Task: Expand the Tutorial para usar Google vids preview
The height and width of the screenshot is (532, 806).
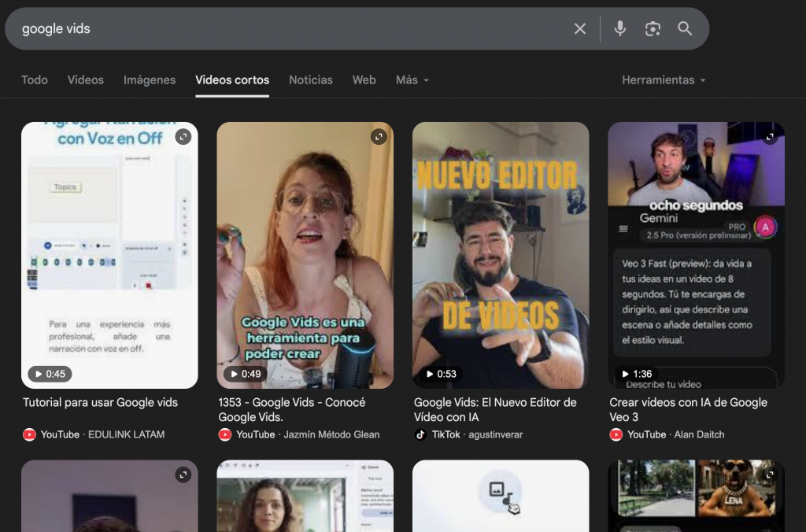Action: coord(183,137)
